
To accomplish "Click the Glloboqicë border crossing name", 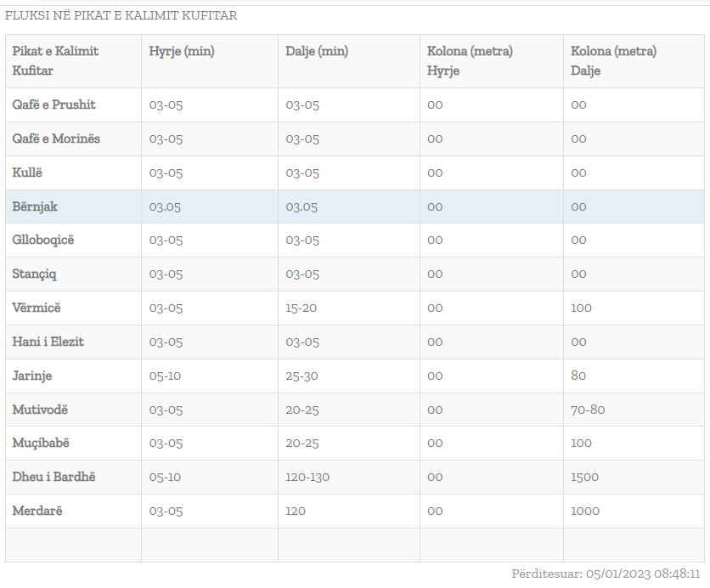I will pyautogui.click(x=43, y=240).
